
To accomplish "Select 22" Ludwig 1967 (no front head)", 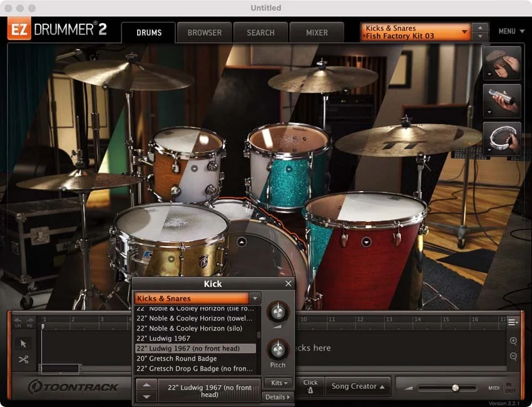I will click(195, 348).
